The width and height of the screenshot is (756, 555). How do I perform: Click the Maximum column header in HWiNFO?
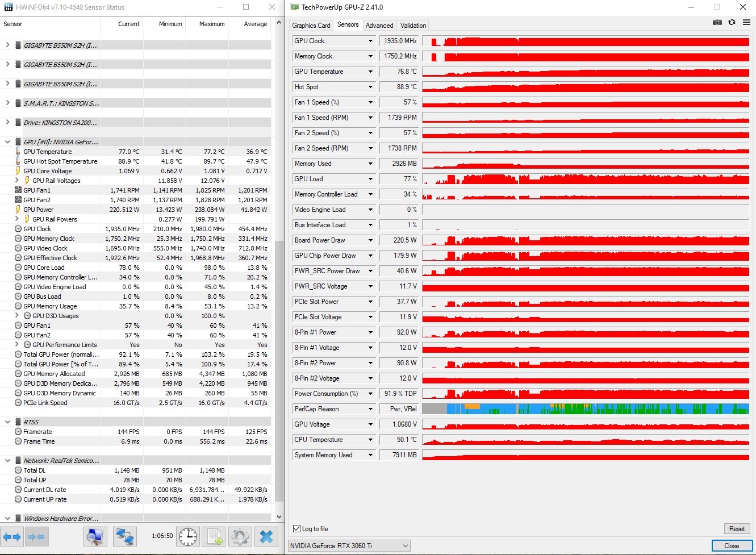207,24
